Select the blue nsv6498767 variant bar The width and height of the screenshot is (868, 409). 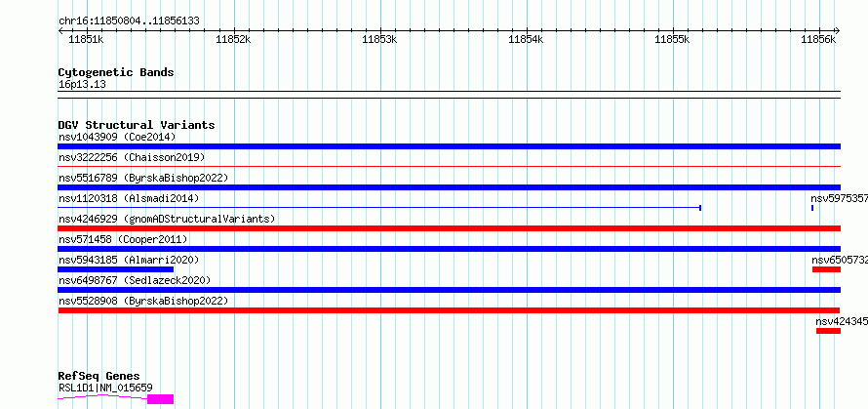(x=449, y=290)
